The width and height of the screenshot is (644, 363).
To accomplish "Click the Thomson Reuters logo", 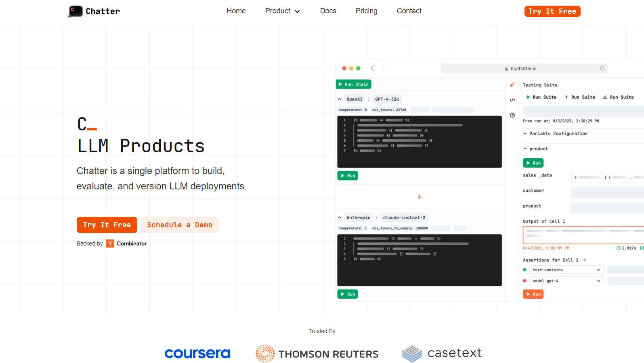I will point(317,354).
